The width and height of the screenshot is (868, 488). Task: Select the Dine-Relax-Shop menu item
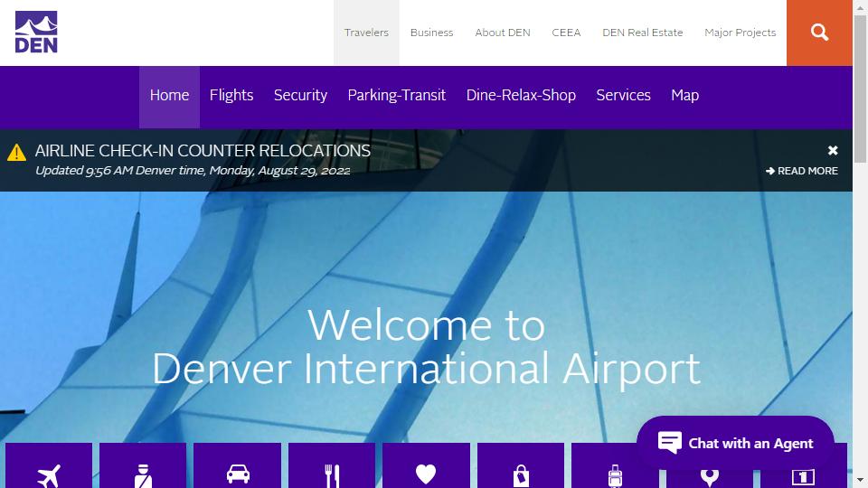(521, 95)
